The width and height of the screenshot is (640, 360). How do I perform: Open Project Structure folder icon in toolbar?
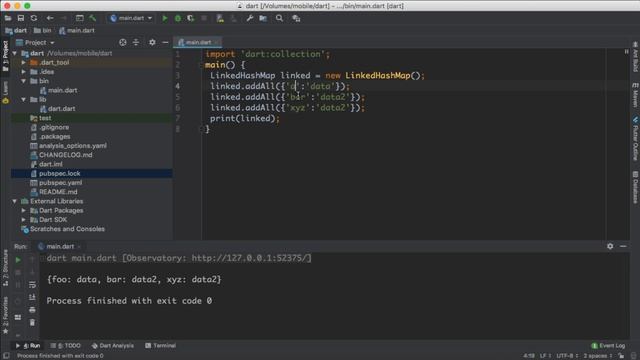pos(263,18)
